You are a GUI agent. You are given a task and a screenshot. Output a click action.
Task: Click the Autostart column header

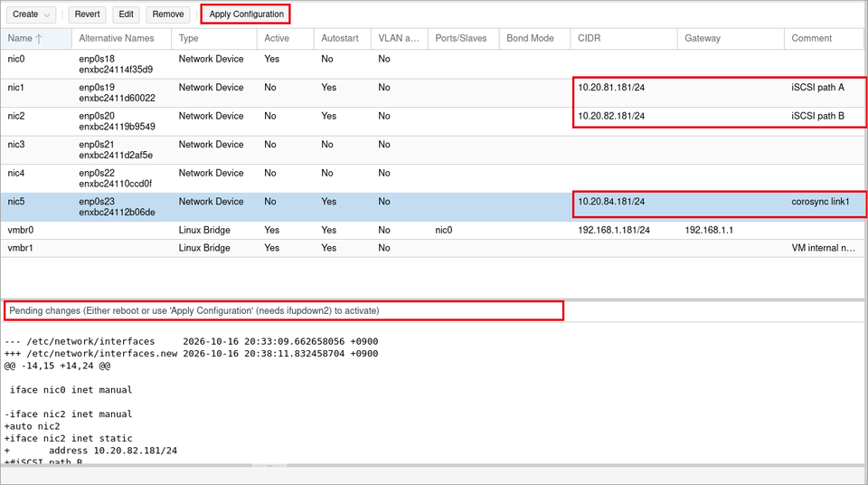(x=342, y=38)
